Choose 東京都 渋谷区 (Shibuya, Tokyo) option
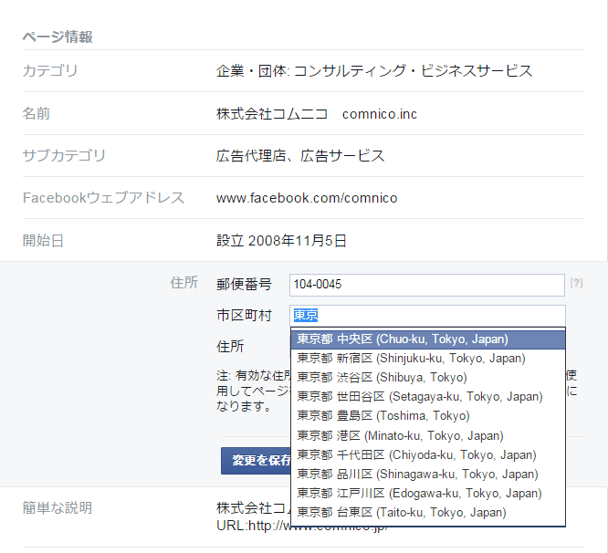 (428, 377)
